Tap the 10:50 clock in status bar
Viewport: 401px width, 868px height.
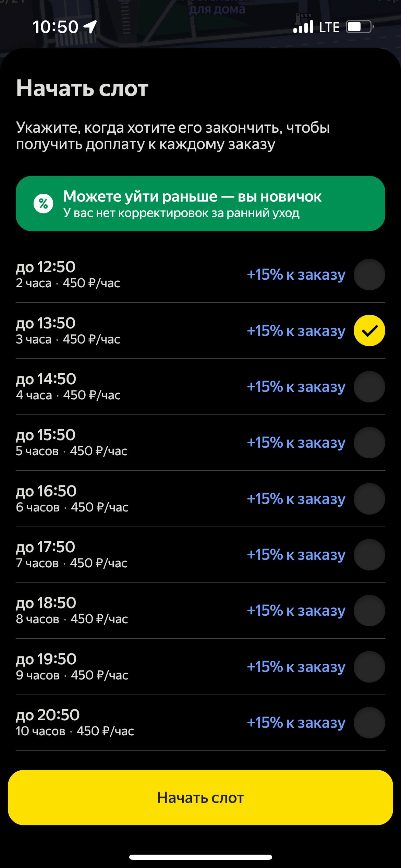pos(55,27)
